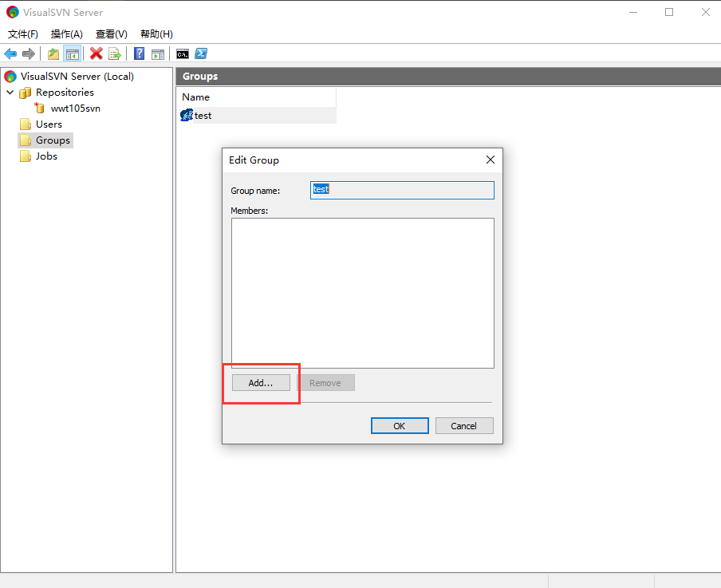Toggle the Show/Hide action pane icon
Screen dimensions: 721x588
coord(158,53)
